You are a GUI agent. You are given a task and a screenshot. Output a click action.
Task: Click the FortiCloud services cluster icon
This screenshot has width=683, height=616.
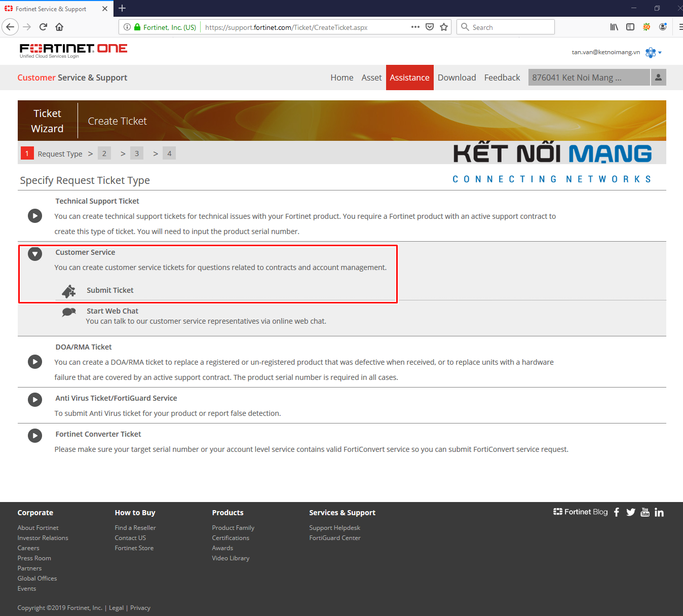coord(651,52)
